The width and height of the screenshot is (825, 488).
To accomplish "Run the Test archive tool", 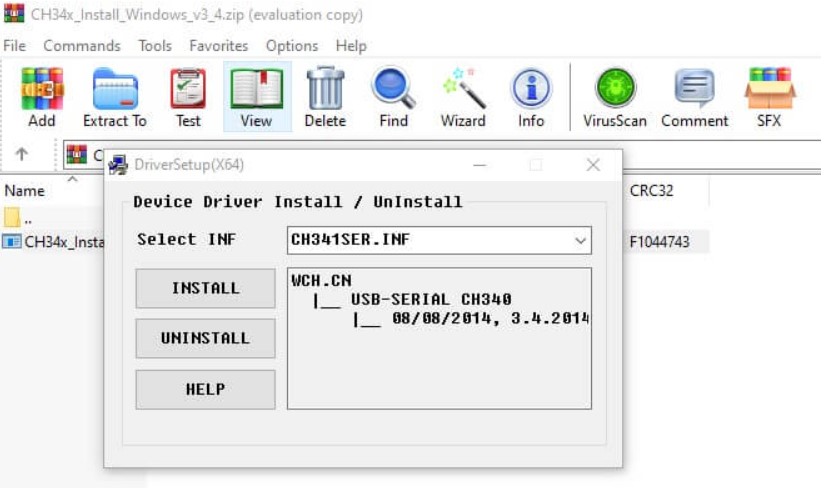I will click(x=188, y=97).
